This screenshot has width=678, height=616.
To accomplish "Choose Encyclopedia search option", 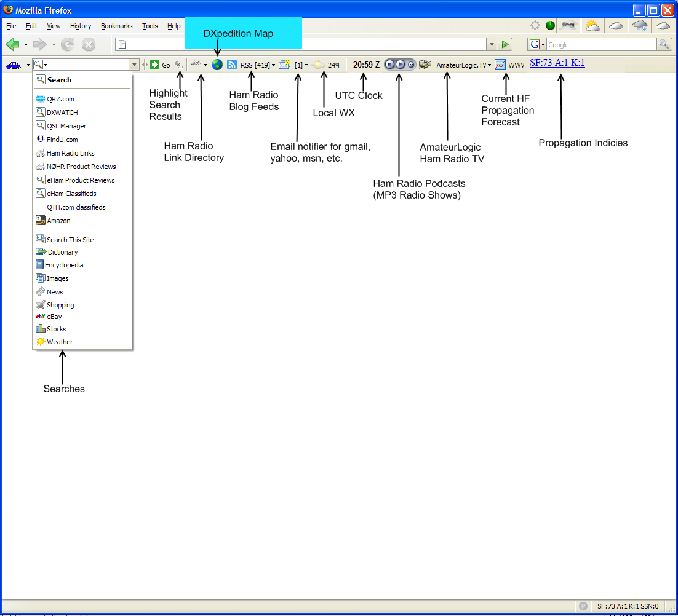I will coord(82,265).
